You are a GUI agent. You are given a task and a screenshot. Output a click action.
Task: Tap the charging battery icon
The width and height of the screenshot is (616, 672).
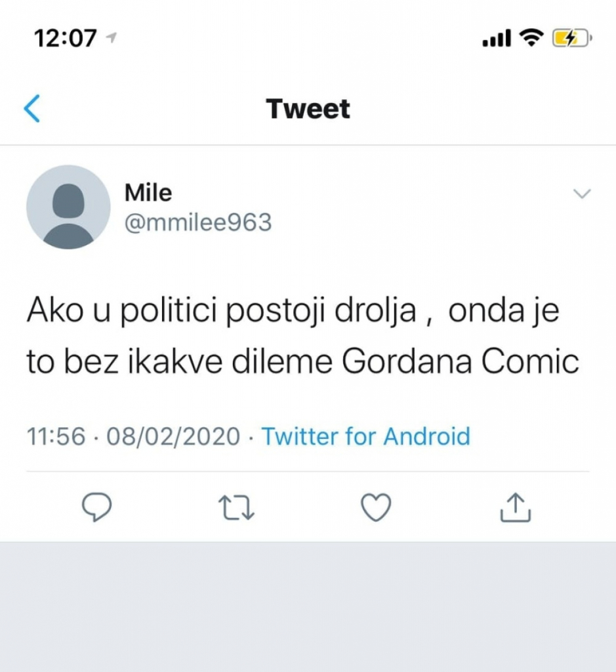click(x=571, y=39)
